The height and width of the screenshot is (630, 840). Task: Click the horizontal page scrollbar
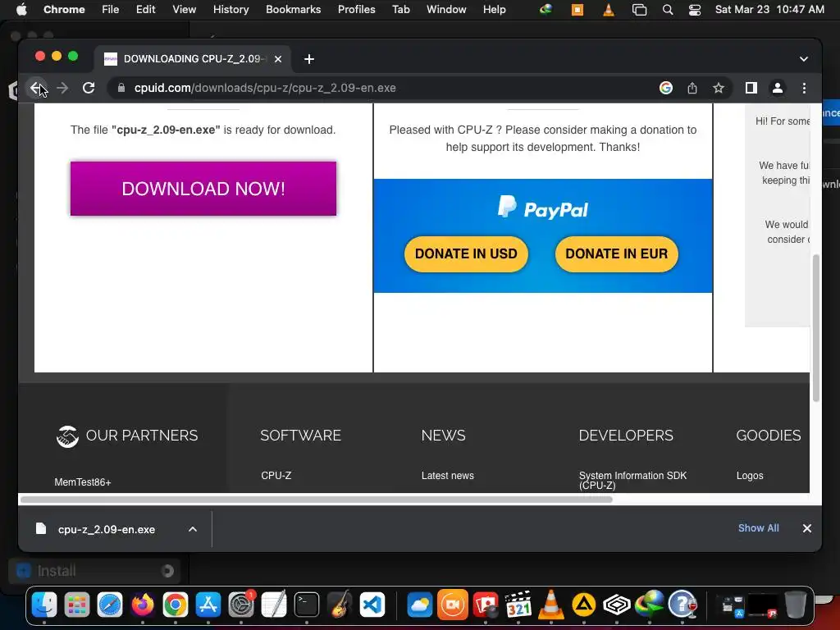(x=316, y=500)
